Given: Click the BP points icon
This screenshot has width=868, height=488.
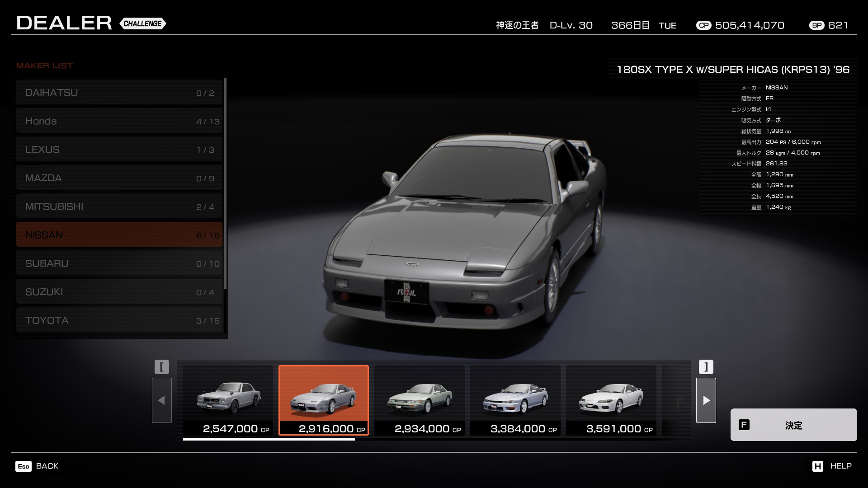Looking at the screenshot, I should click(x=817, y=26).
